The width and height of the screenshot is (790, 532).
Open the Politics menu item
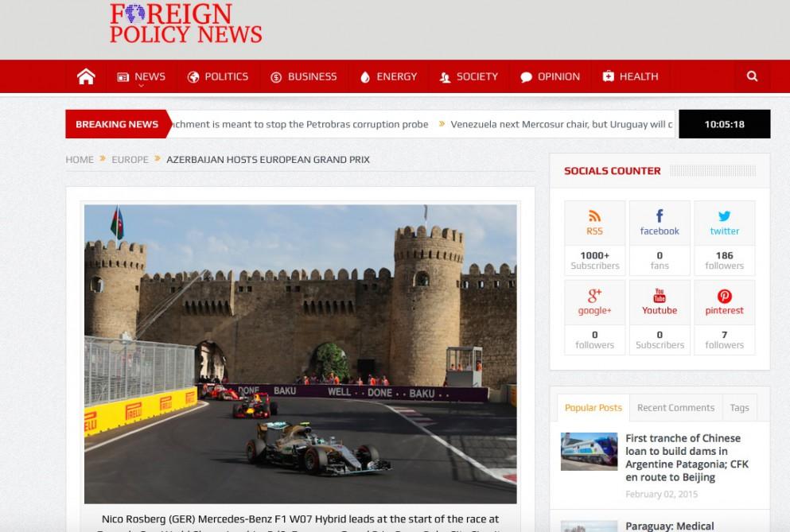point(218,76)
